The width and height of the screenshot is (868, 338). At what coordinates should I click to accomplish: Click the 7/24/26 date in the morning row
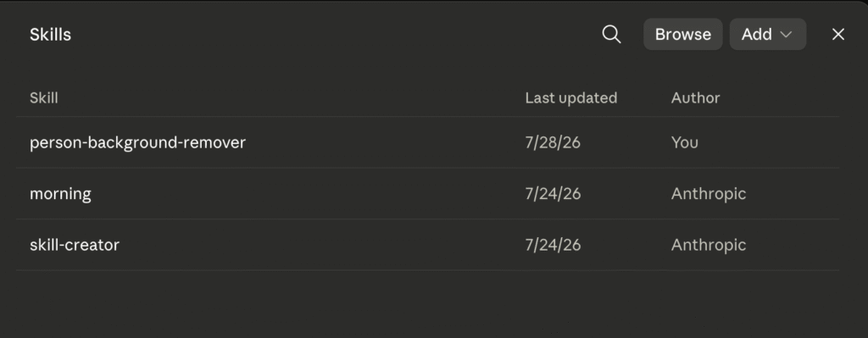pos(553,194)
